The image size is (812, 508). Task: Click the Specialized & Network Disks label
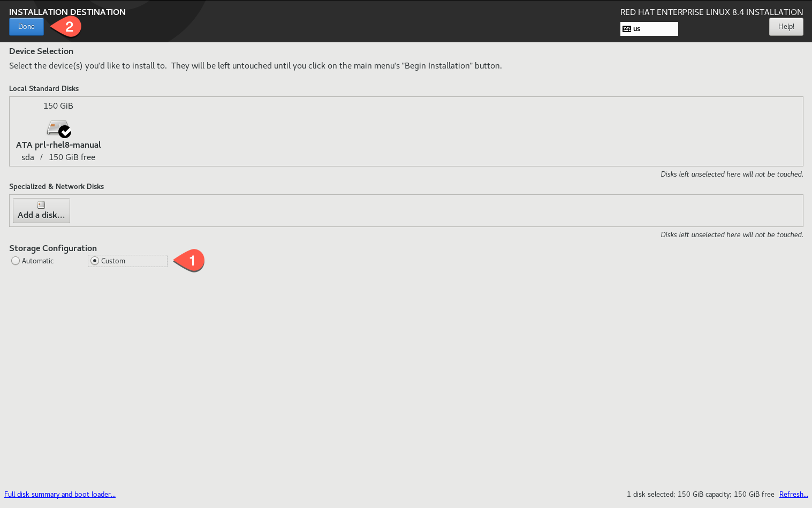coord(56,186)
